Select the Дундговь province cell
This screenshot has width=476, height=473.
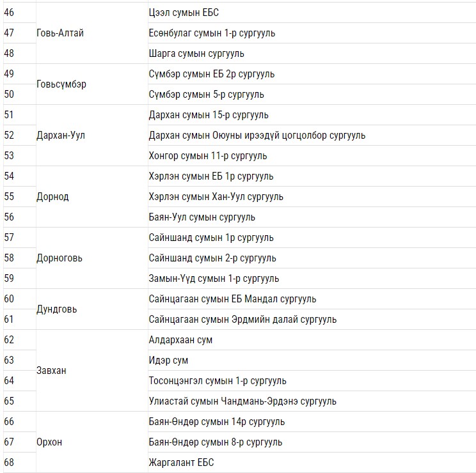pyautogui.click(x=56, y=309)
